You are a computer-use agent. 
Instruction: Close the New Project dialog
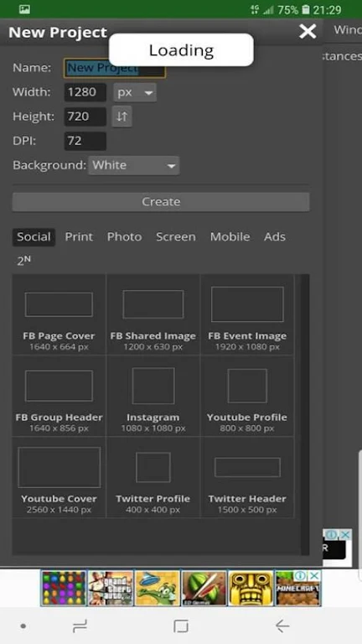click(308, 32)
